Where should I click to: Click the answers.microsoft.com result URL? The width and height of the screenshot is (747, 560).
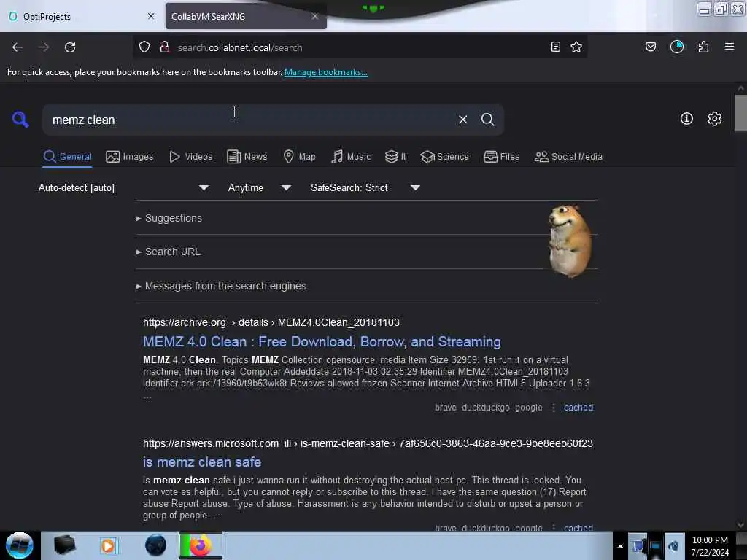(x=368, y=443)
